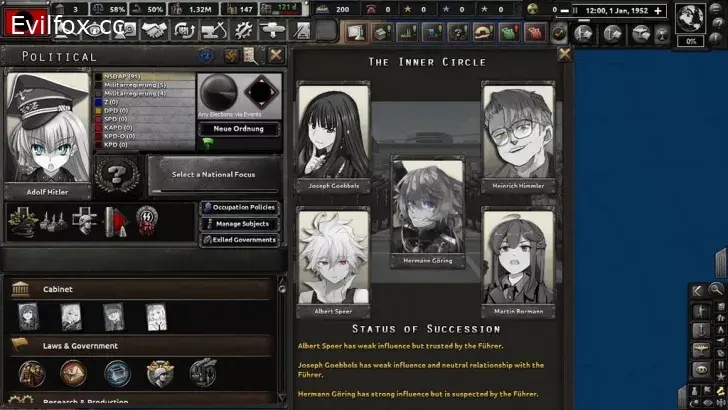728x410 pixels.
Task: Open the UN globe icon in Political header
Action: (207, 56)
